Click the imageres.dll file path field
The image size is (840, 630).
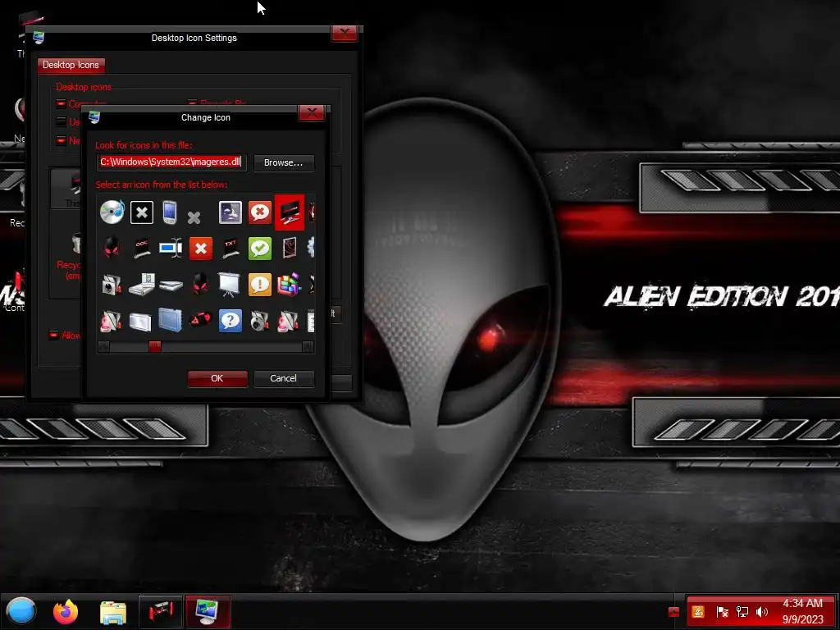(x=171, y=162)
